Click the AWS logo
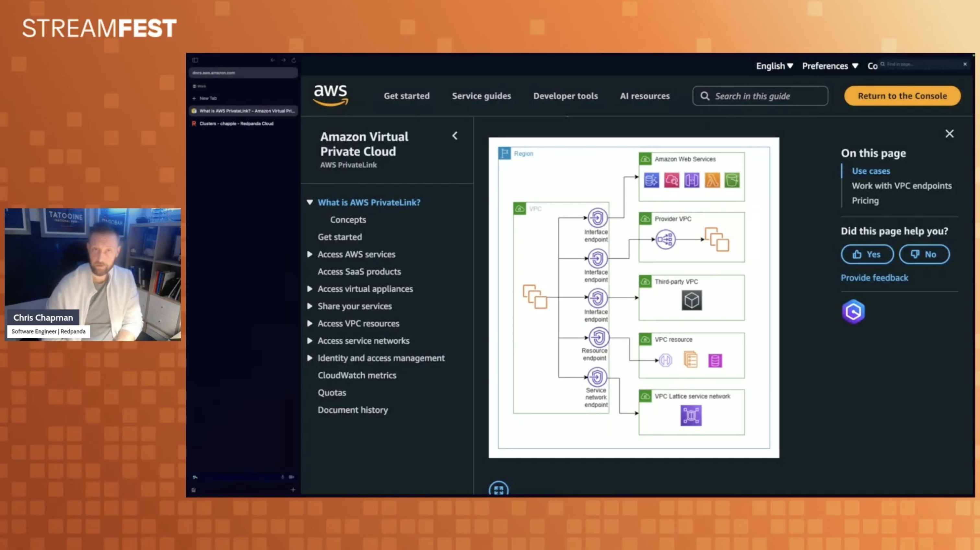 tap(330, 95)
